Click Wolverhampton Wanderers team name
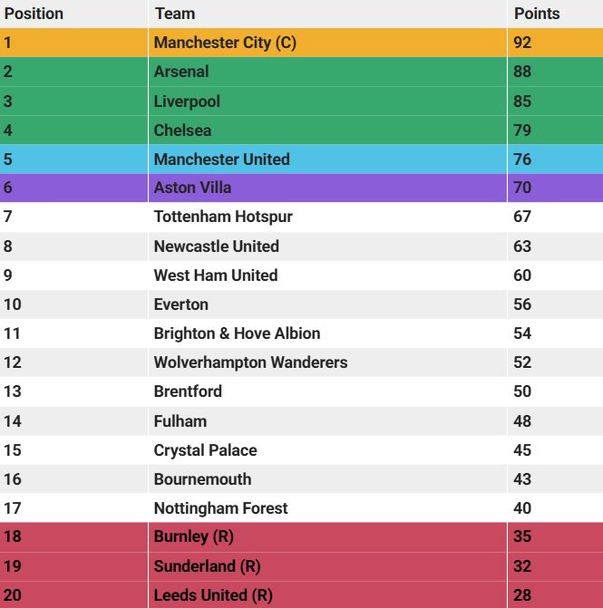 pos(251,363)
